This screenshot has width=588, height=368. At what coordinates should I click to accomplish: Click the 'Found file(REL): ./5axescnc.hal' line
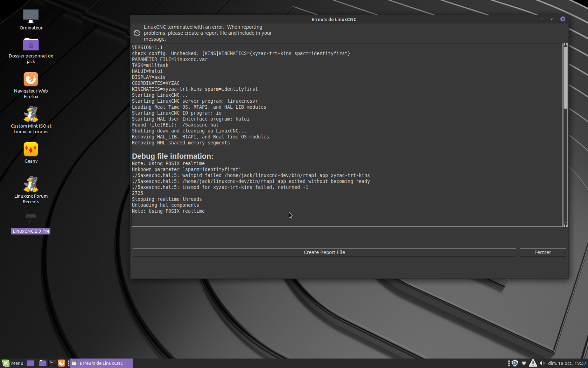pyautogui.click(x=175, y=125)
